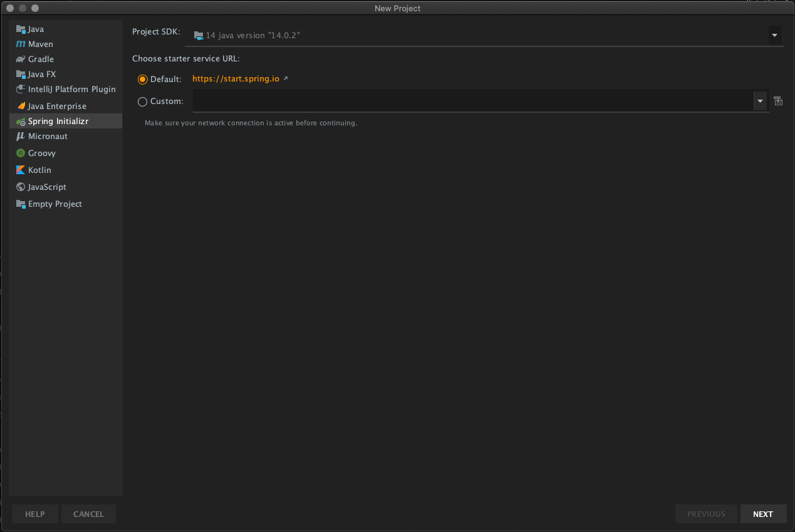
Task: Select the Default radio button
Action: pyautogui.click(x=142, y=80)
